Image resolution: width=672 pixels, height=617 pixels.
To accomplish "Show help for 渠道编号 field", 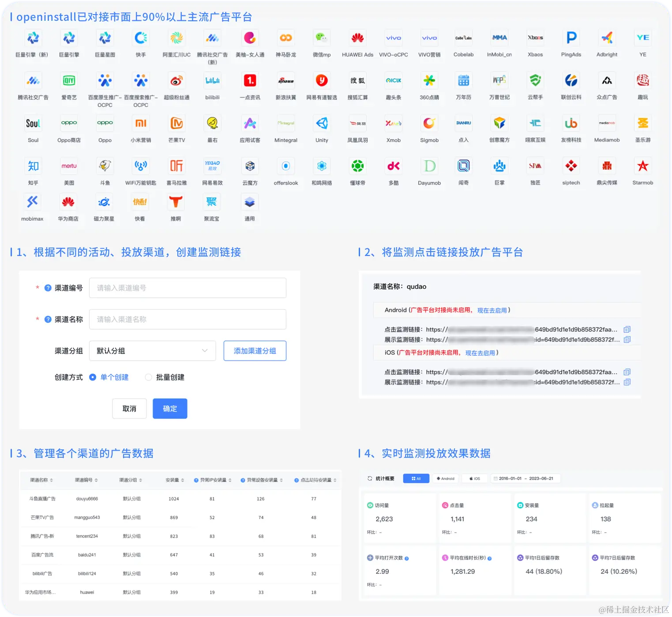I will [48, 288].
